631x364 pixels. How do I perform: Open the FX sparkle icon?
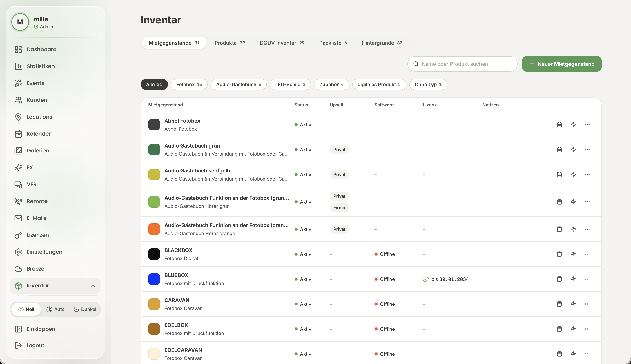[18, 167]
